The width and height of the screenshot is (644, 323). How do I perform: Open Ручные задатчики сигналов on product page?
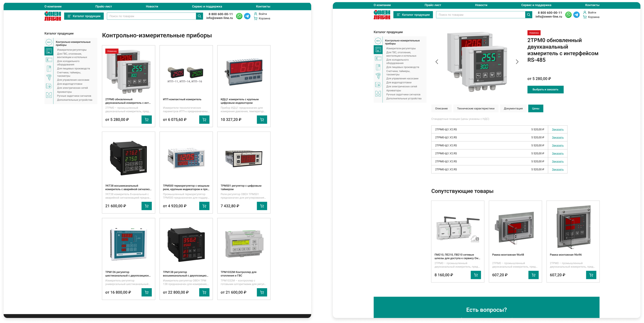(x=403, y=95)
